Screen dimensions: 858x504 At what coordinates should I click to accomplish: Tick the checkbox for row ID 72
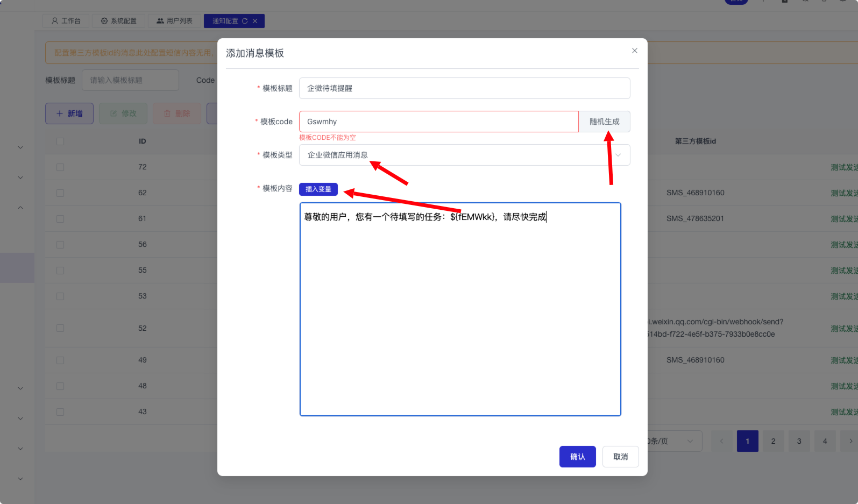[x=60, y=167]
